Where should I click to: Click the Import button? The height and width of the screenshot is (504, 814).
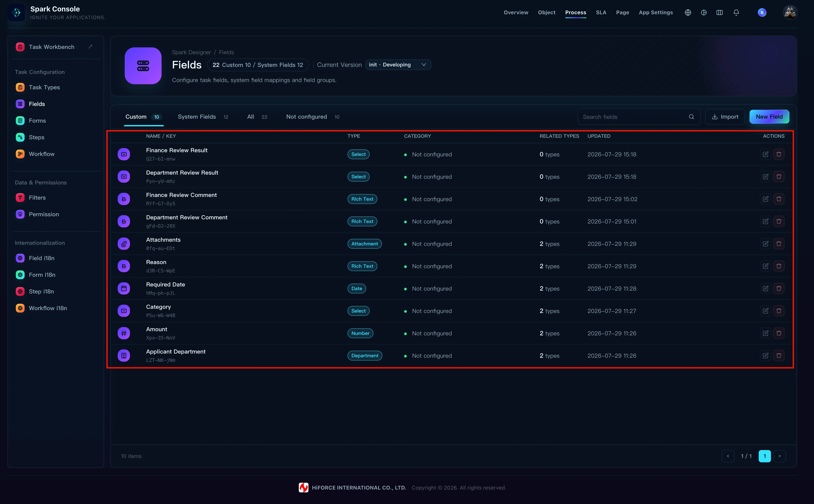click(x=725, y=117)
